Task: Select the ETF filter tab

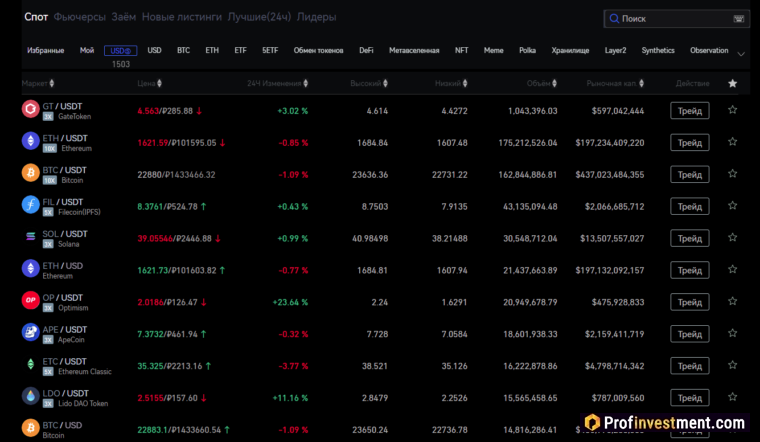Action: click(240, 50)
